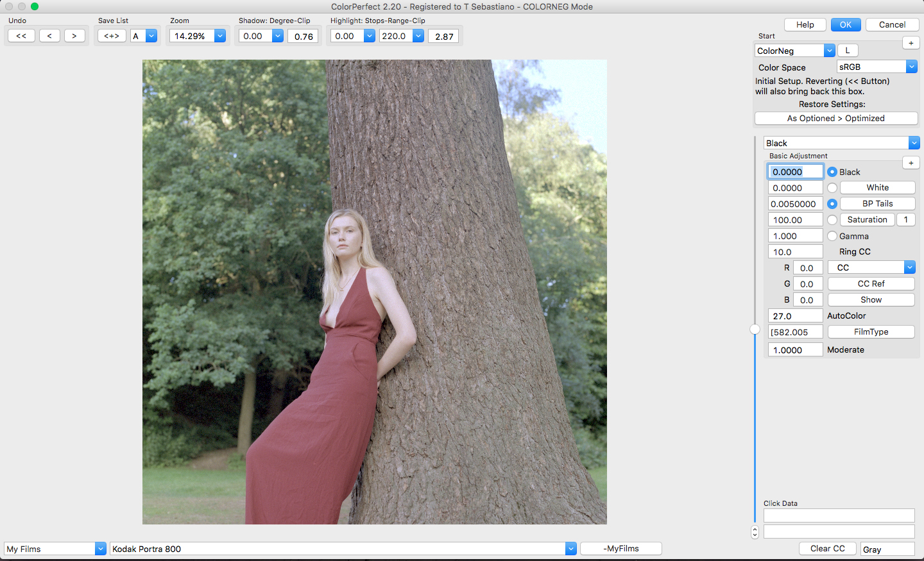Click the <+> Save List button
Viewport: 924px width, 561px height.
coord(112,36)
